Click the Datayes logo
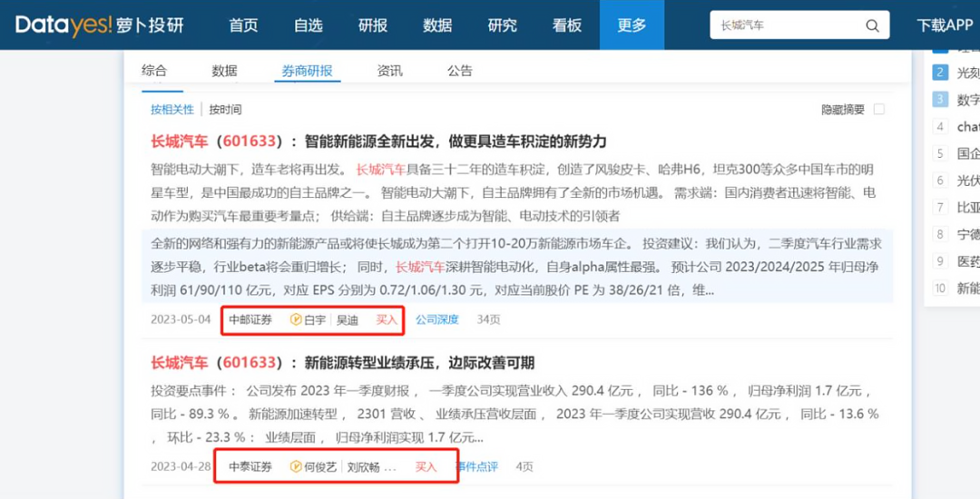The height and width of the screenshot is (499, 980). click(100, 25)
